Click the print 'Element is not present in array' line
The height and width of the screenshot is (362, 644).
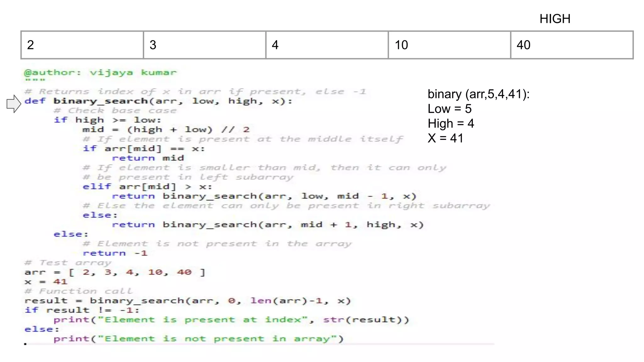click(x=199, y=339)
